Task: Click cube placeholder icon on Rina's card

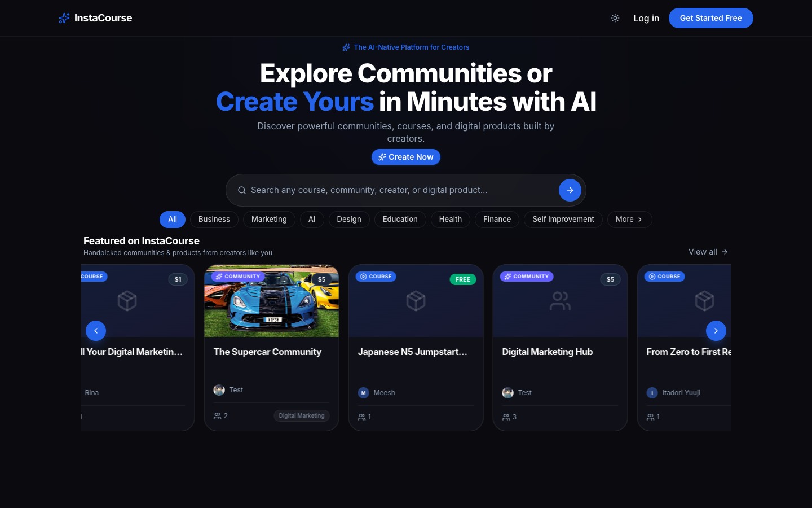Action: tap(127, 301)
